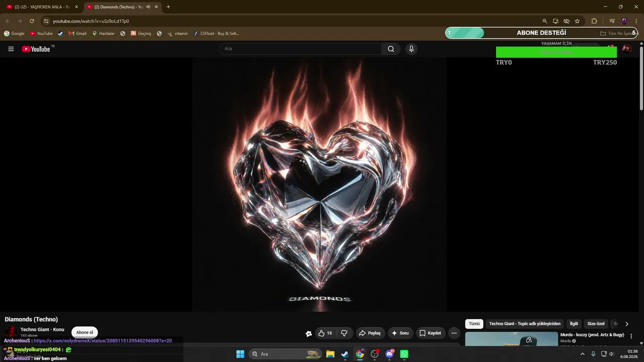This screenshot has height=362, width=644.
Task: Mute the Diamonds (Techno) tab audio
Action: click(148, 7)
